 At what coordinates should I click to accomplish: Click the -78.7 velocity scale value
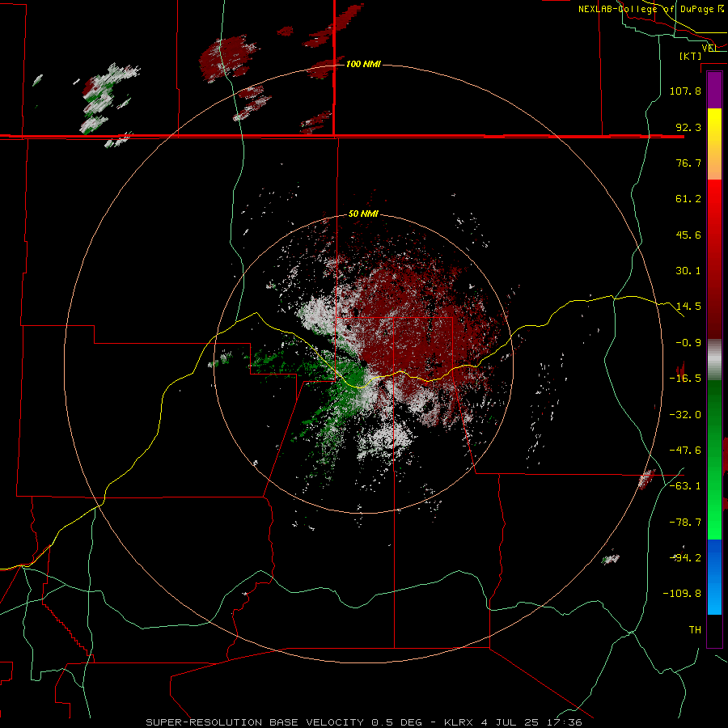coord(685,523)
